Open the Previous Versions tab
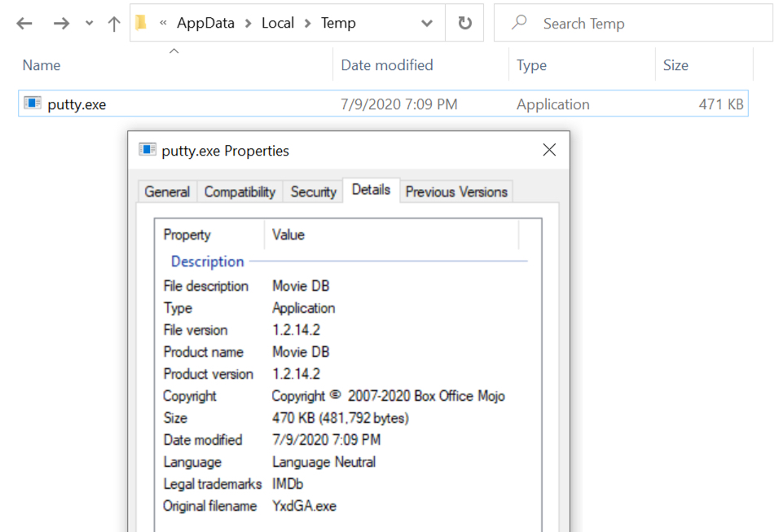This screenshot has width=779, height=532. [x=456, y=191]
